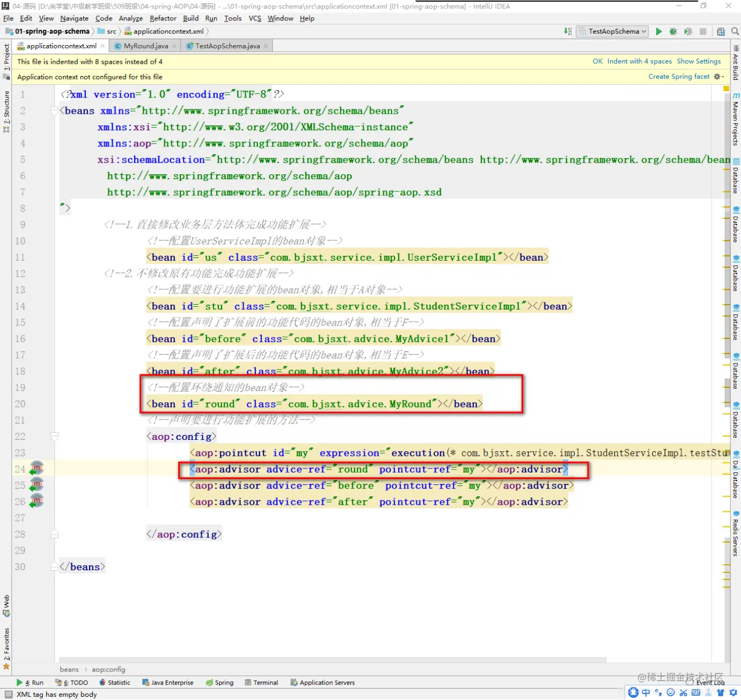Screen dimensions: 741x700
Task: Click line number 11 in gutter
Action: [x=20, y=257]
